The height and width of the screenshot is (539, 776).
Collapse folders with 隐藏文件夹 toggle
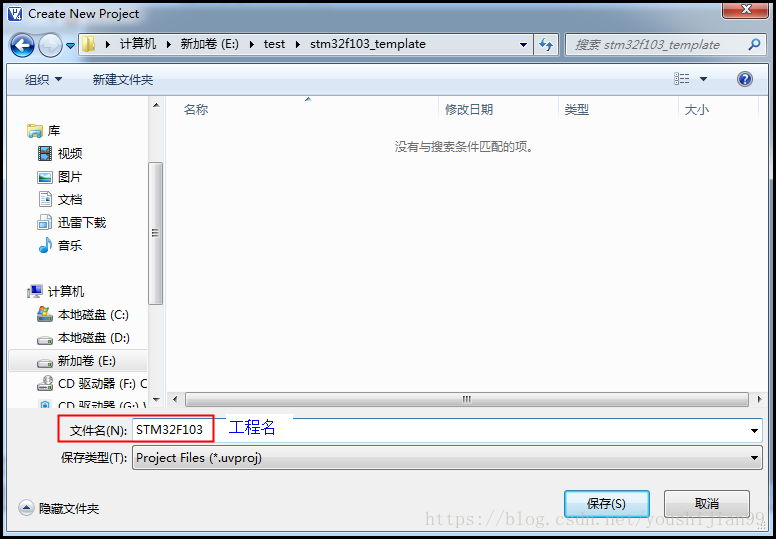(x=59, y=508)
